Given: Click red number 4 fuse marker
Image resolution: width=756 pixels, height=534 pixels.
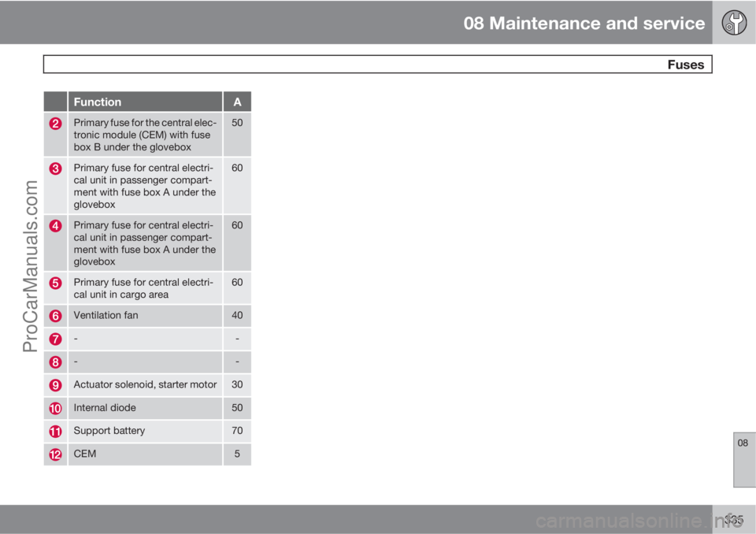Looking at the screenshot, I should click(x=55, y=226).
